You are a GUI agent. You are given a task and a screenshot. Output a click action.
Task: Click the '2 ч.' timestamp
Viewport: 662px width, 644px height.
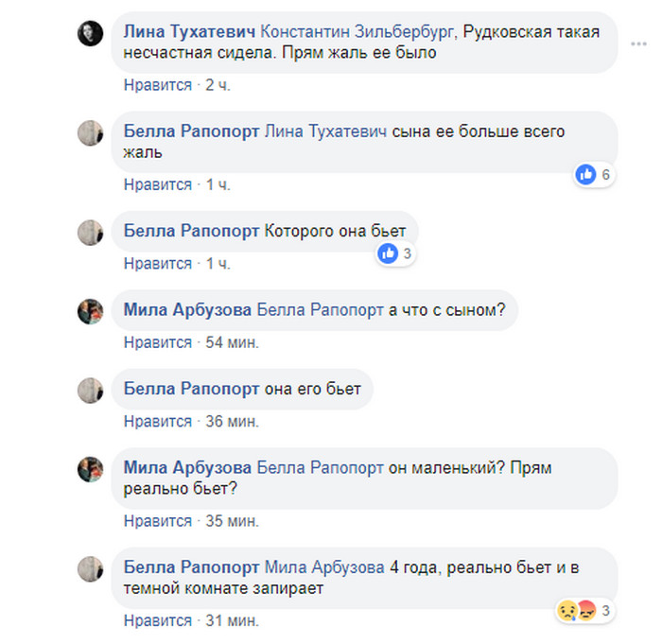[218, 85]
